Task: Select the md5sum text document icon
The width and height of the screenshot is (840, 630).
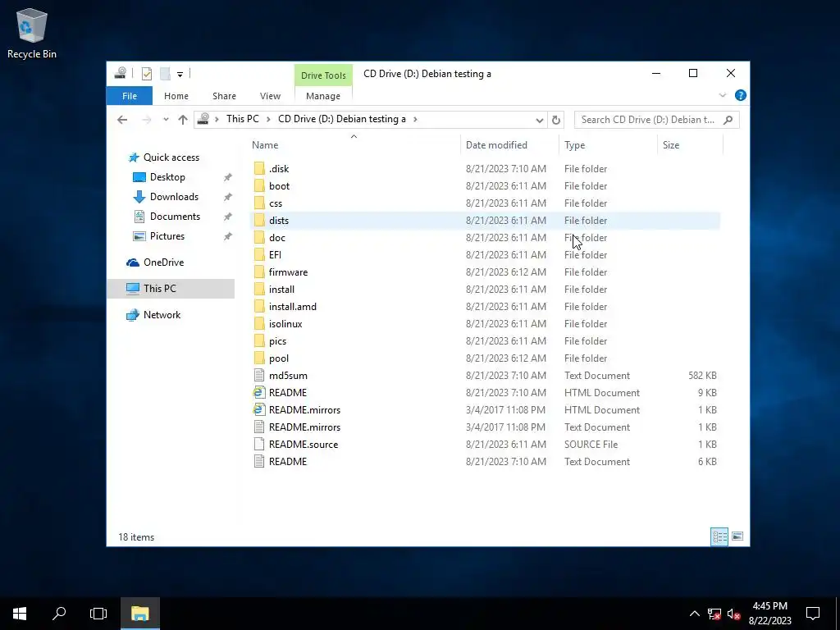Action: tap(259, 376)
